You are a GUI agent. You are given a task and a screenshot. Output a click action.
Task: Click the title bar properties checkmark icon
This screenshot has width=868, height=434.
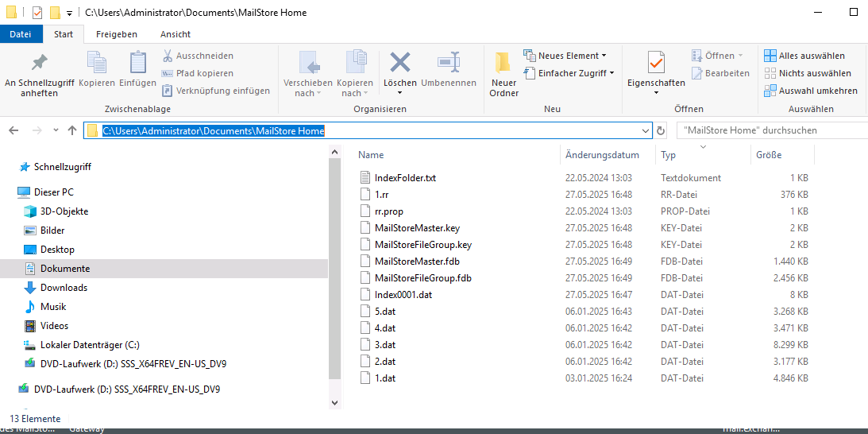pos(37,13)
